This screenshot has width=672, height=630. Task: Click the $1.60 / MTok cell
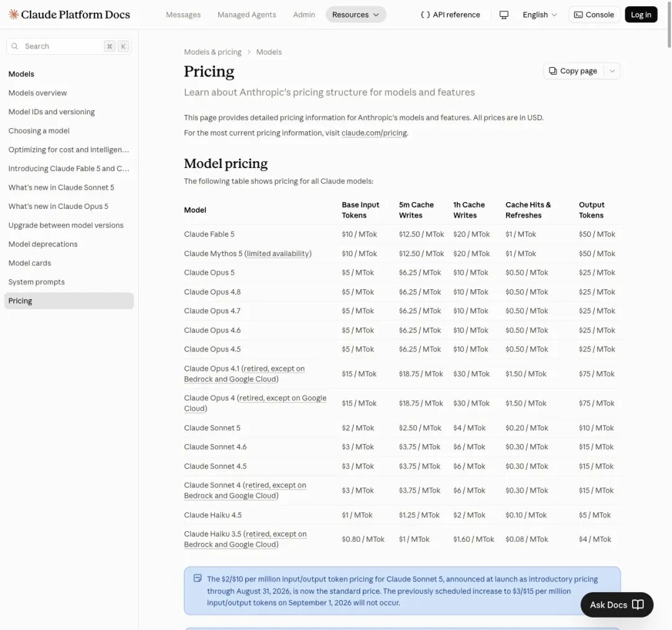click(x=474, y=539)
